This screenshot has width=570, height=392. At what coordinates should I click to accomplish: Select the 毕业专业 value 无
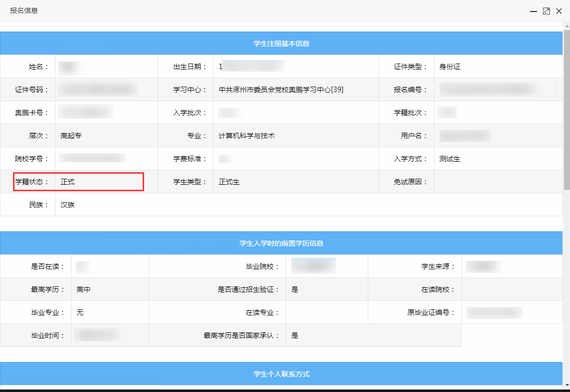pyautogui.click(x=80, y=312)
